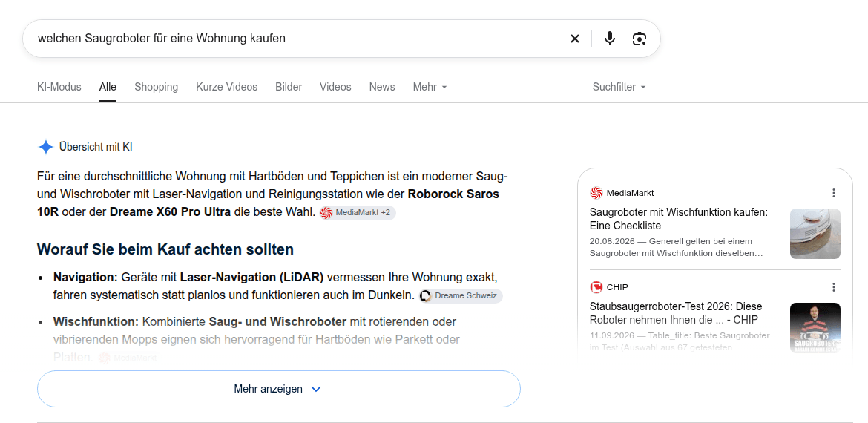Image resolution: width=868 pixels, height=423 pixels.
Task: Switch to Shopping tab
Action: (156, 87)
